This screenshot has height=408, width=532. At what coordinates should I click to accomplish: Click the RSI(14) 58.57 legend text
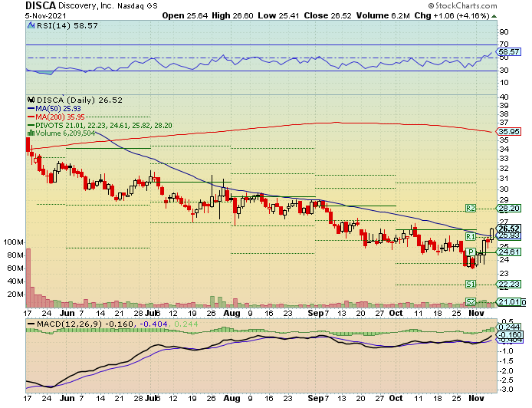(x=67, y=25)
